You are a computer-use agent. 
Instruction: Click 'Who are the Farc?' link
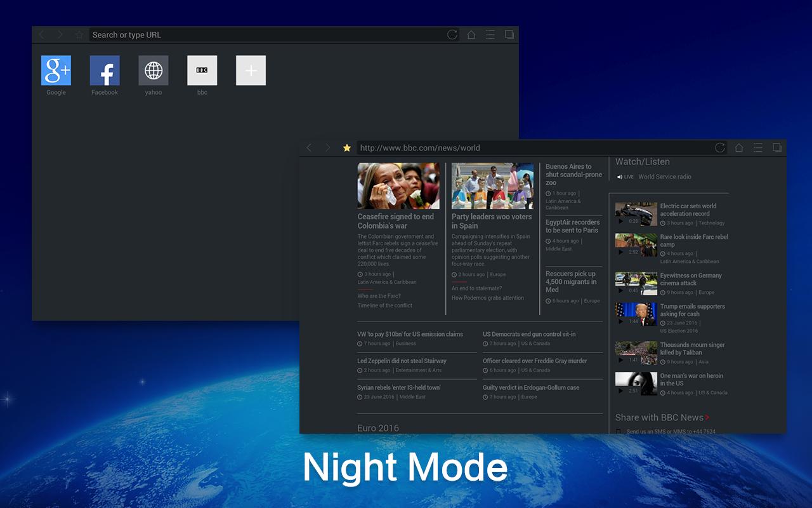click(x=379, y=296)
